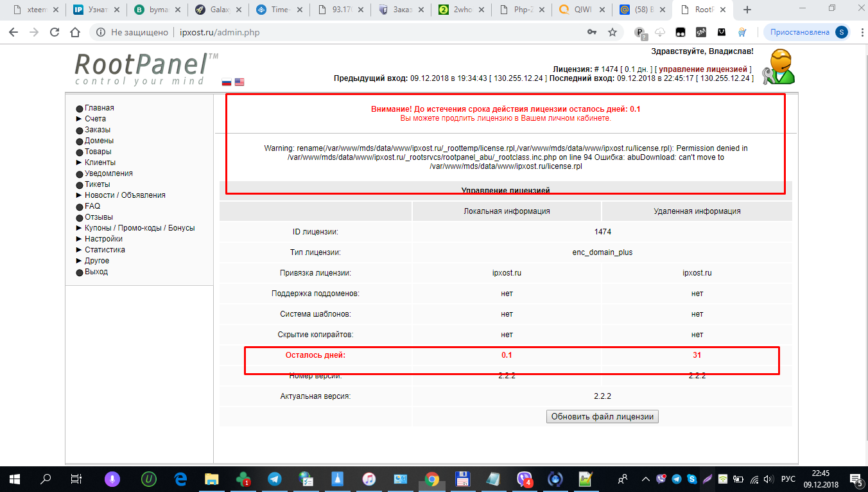
Task: Click the browser home icon
Action: pyautogui.click(x=75, y=32)
